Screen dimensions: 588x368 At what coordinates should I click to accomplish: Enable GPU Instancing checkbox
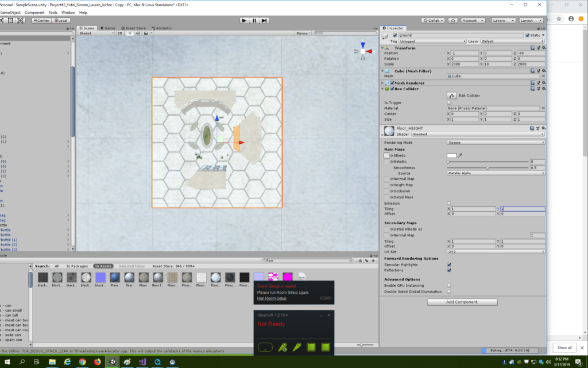pos(449,286)
